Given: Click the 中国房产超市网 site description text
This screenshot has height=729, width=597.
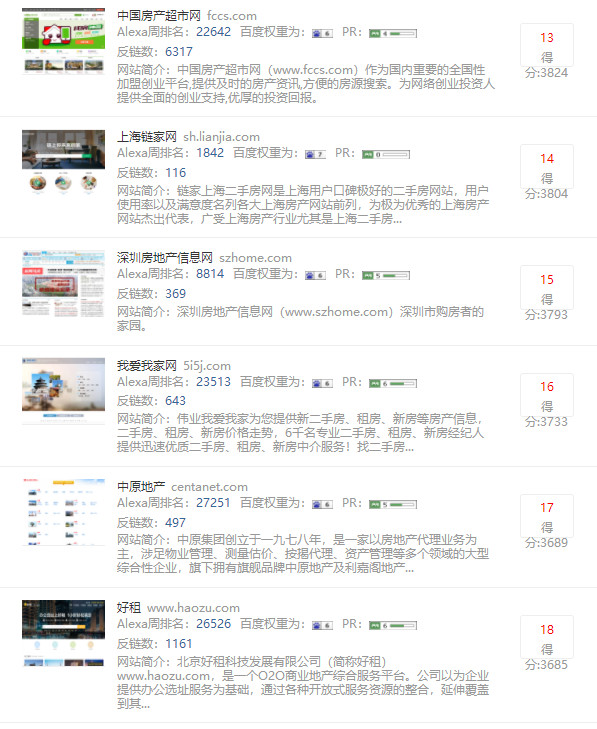Looking at the screenshot, I should pos(305,84).
